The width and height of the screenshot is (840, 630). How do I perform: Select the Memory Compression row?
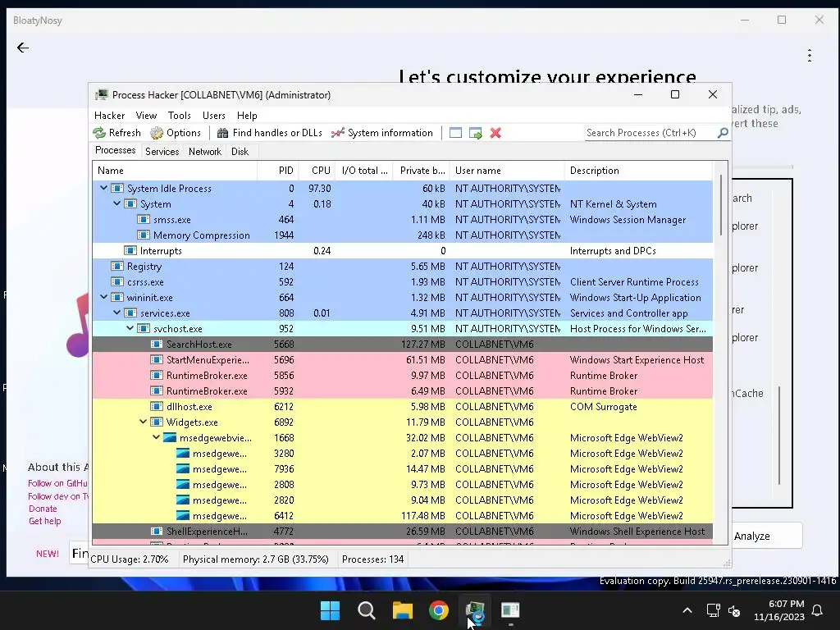click(x=402, y=235)
